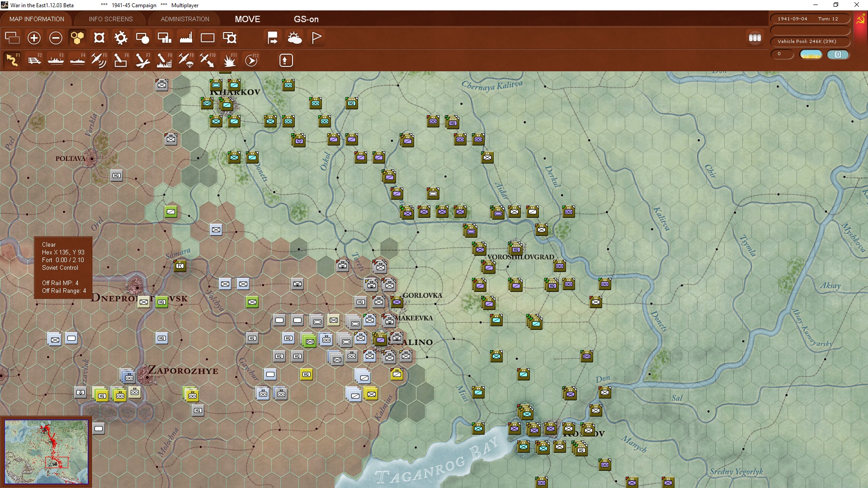The image size is (868, 488).
Task: Select amphibious transport mode F4
Action: pos(78,60)
